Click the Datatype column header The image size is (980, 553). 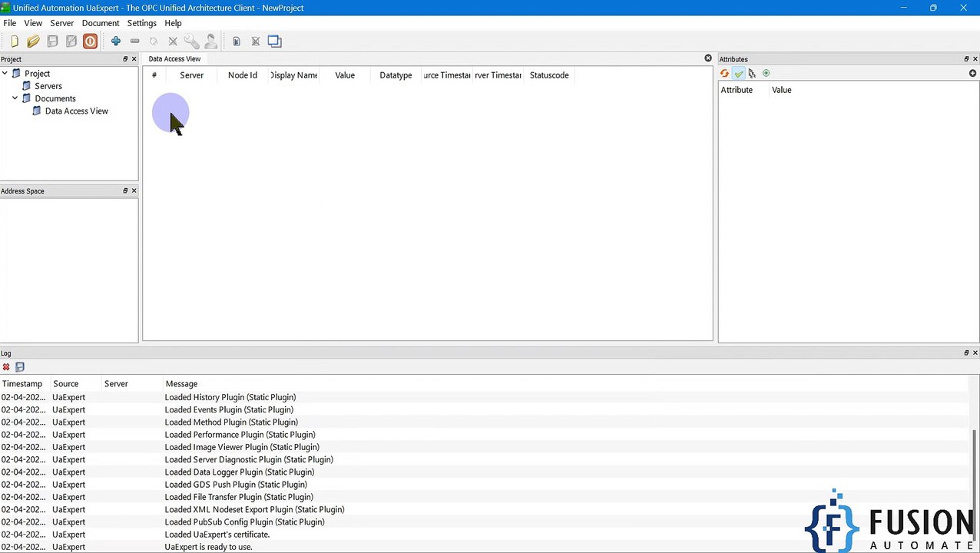click(396, 75)
